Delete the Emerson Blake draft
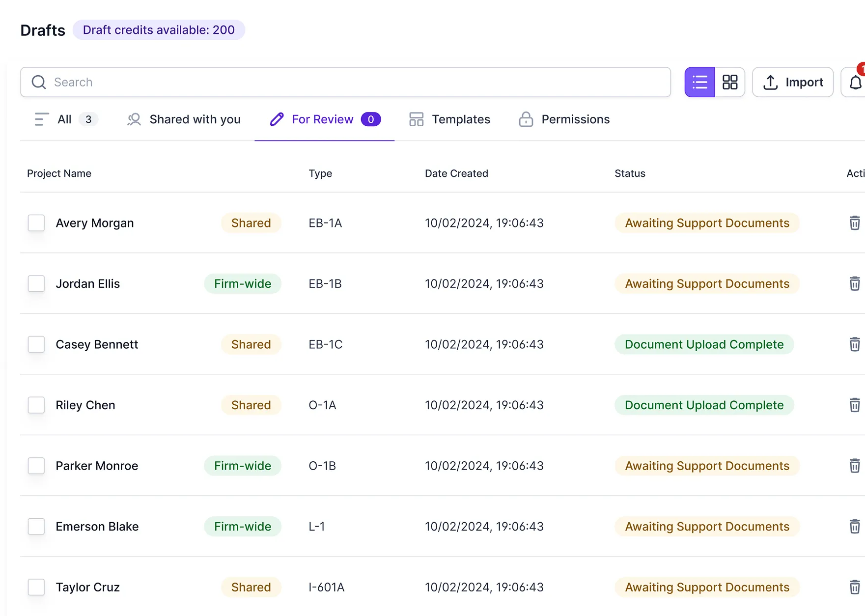 (855, 526)
